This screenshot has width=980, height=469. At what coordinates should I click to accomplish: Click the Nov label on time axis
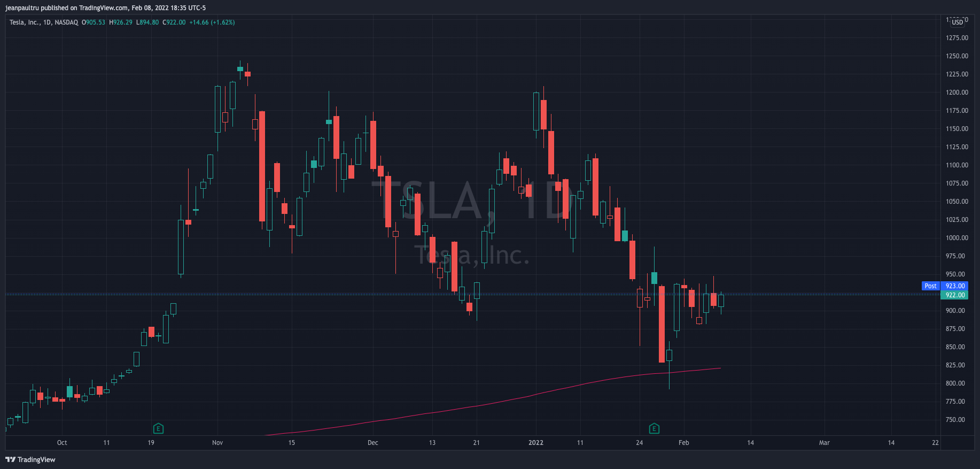217,443
